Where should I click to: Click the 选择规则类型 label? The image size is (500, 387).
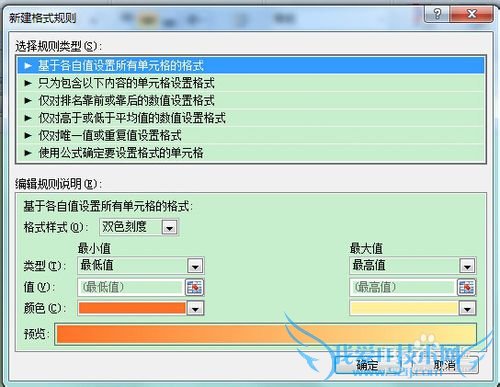coord(59,46)
